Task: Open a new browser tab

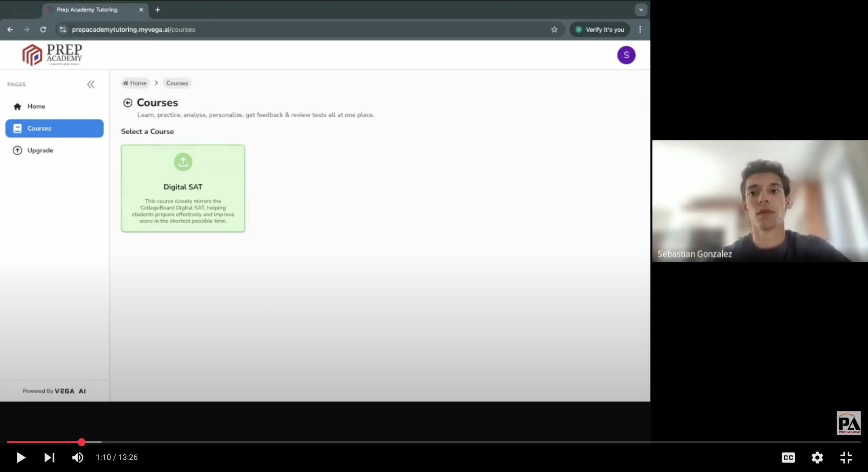Action: [x=158, y=10]
